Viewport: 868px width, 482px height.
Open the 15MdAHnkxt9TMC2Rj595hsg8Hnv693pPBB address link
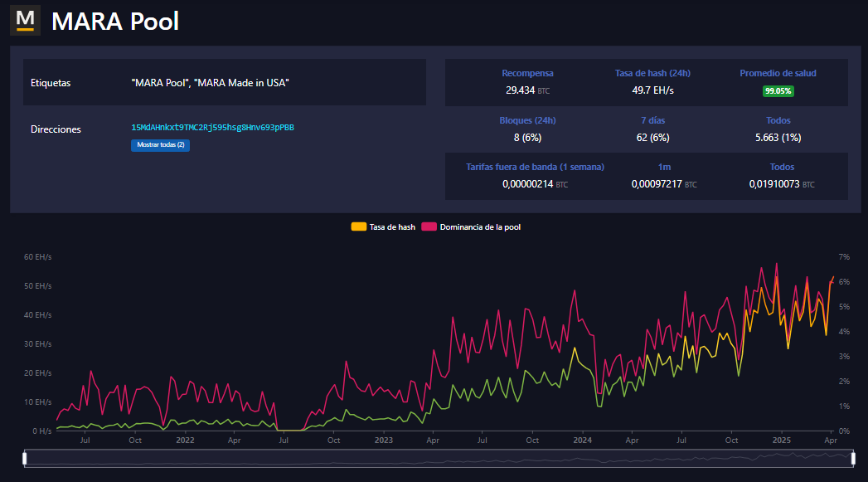point(212,128)
